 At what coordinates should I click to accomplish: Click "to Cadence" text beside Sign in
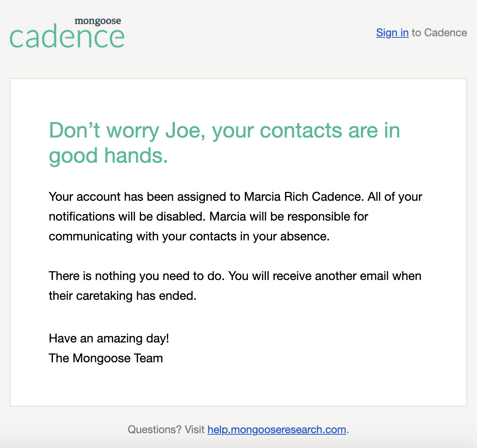(x=439, y=33)
